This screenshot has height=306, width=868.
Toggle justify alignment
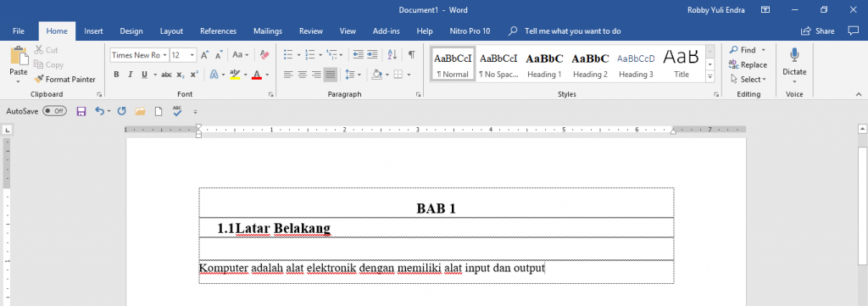(x=330, y=74)
